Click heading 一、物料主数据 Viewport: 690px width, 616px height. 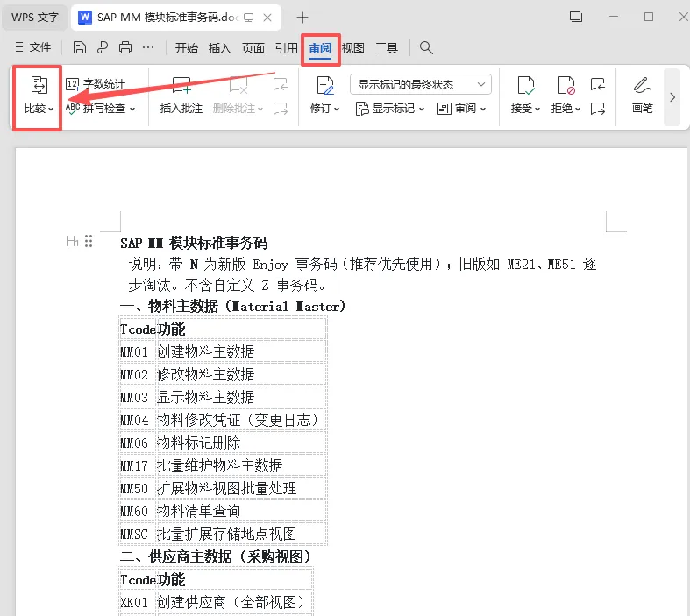click(233, 306)
